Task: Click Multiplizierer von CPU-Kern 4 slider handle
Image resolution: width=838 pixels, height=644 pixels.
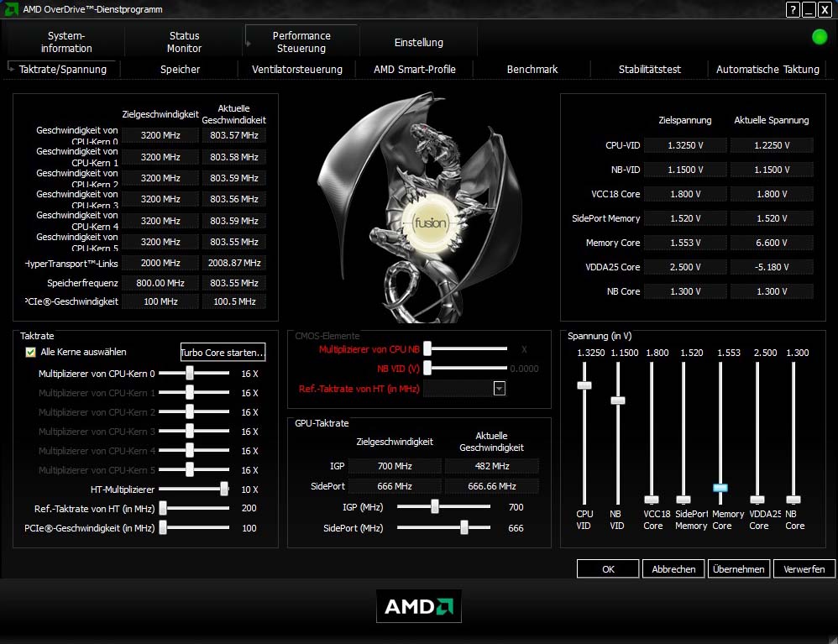Action: coord(190,450)
